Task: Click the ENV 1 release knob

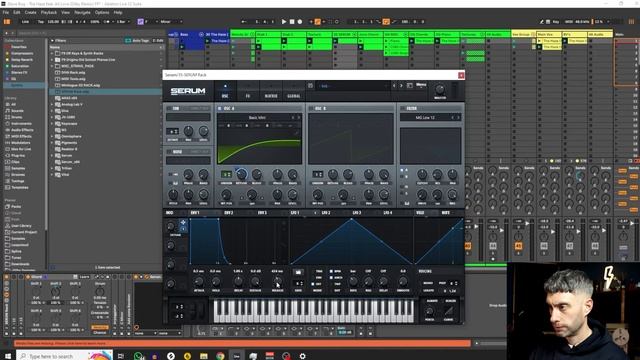Action: 278,281
